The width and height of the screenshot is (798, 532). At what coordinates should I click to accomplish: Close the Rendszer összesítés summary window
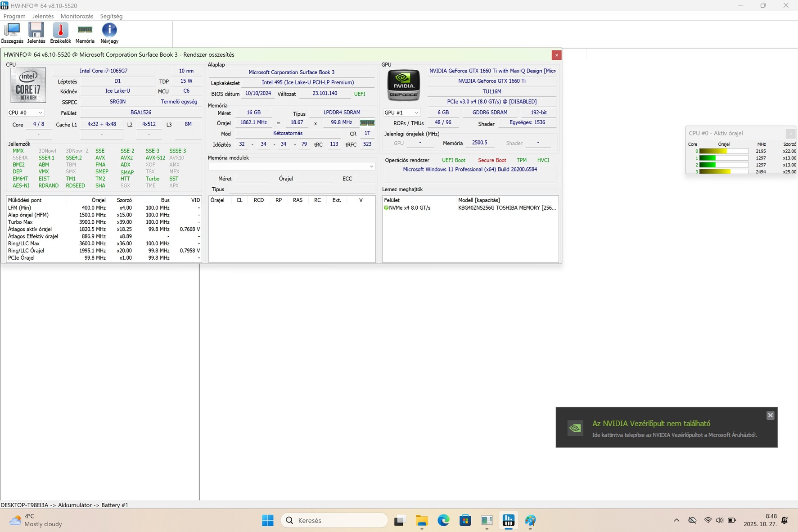coord(557,55)
